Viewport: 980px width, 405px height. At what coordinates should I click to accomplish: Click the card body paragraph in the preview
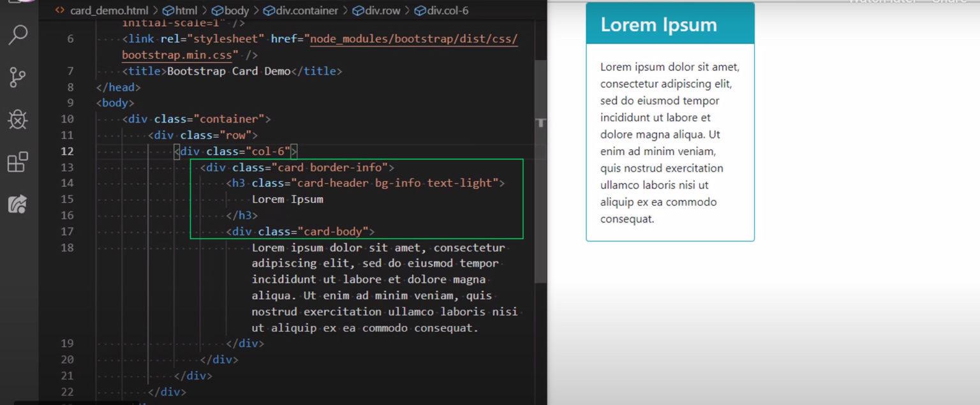pos(670,143)
